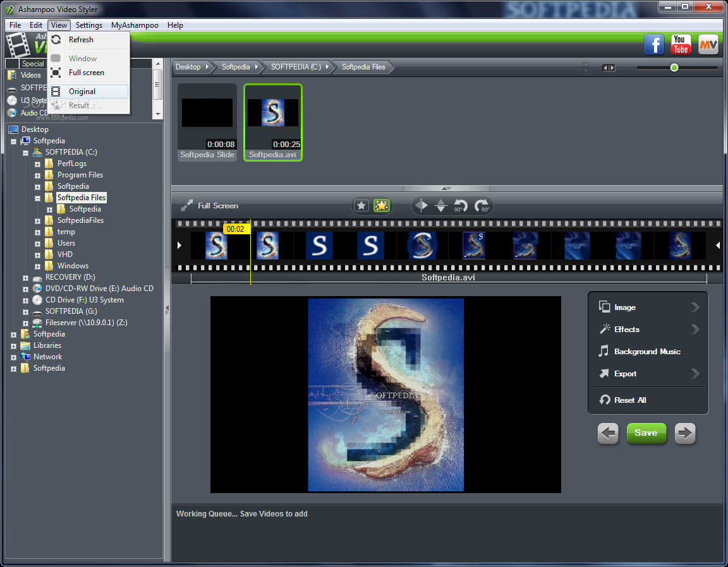Go to the next step arrow button

tap(685, 433)
